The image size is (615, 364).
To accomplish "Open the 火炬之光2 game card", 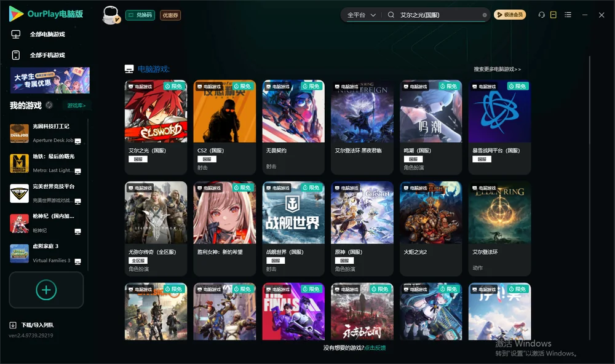I will [x=430, y=229].
